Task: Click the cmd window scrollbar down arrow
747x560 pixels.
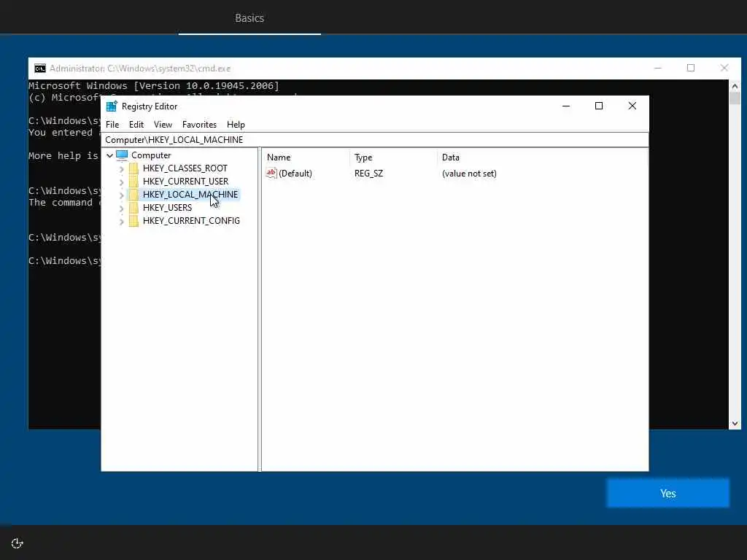Action: pyautogui.click(x=735, y=424)
